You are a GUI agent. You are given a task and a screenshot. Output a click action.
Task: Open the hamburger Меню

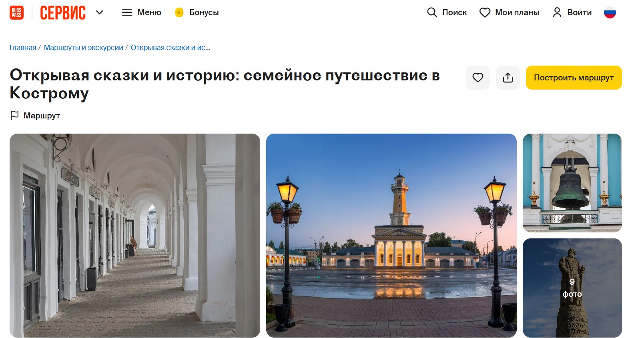point(141,12)
